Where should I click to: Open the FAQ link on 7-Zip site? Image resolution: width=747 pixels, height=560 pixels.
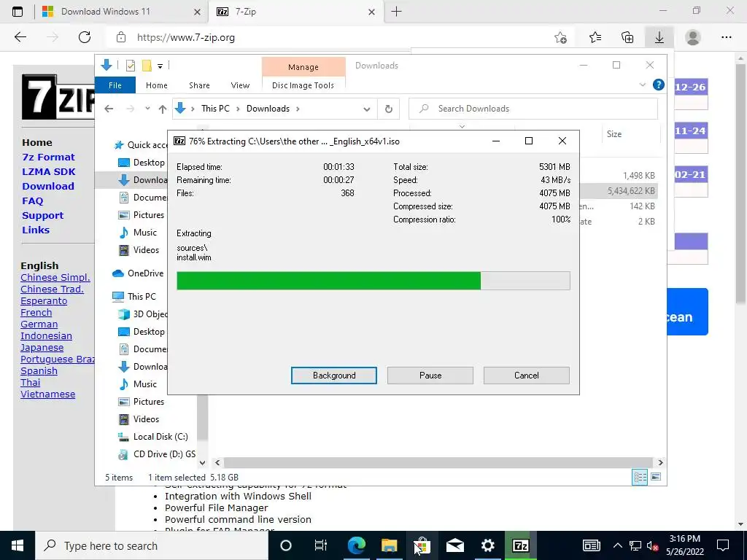coord(32,201)
